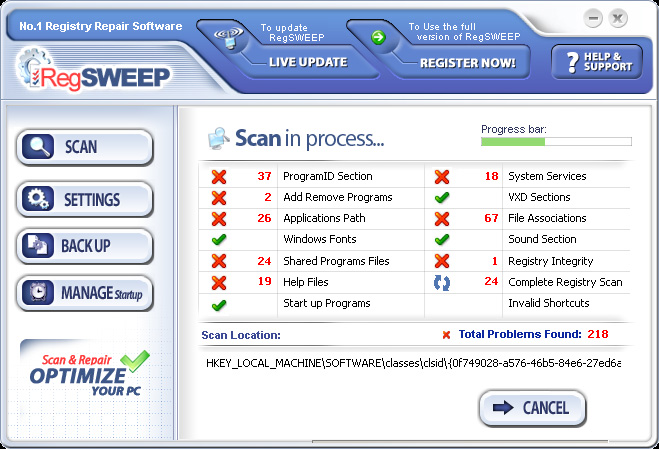Click red X icon beside Applications Path
Viewport: 659px width, 449px height.
click(219, 219)
